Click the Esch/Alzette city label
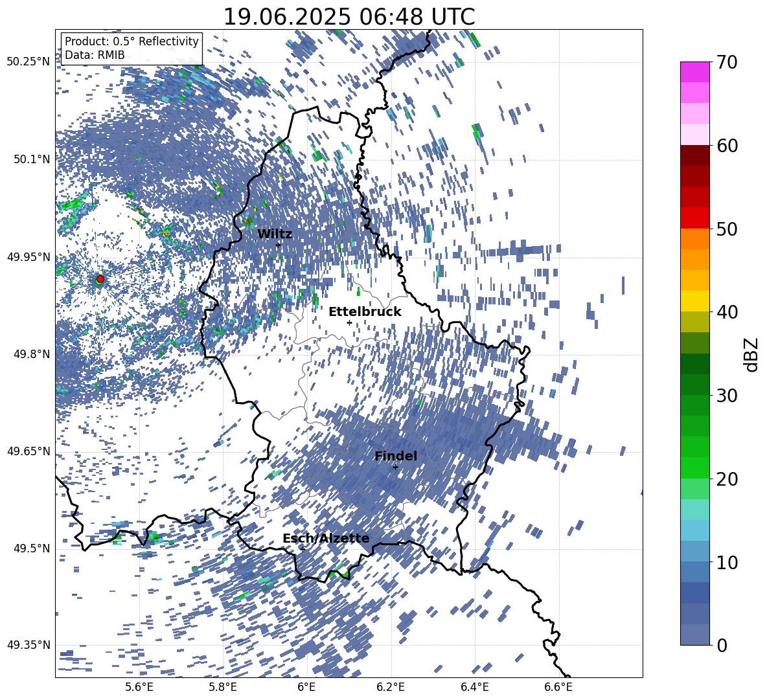The width and height of the screenshot is (767, 700). (x=326, y=538)
